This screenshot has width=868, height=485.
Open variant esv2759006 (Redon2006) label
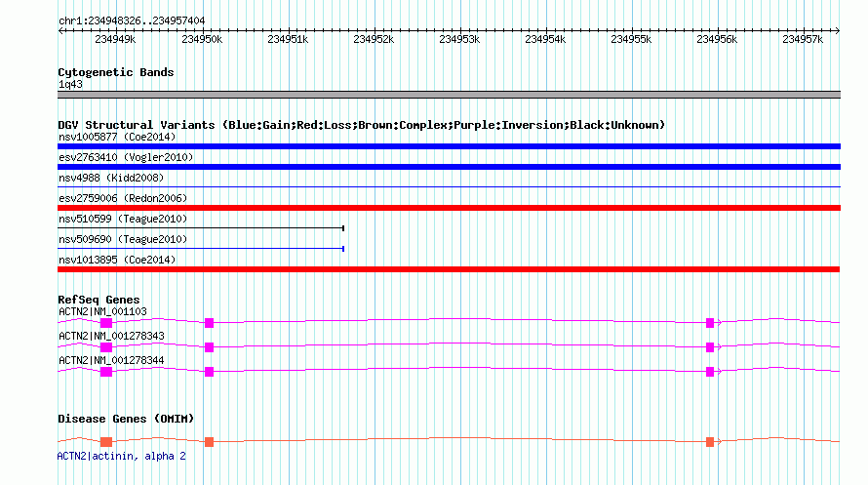123,198
